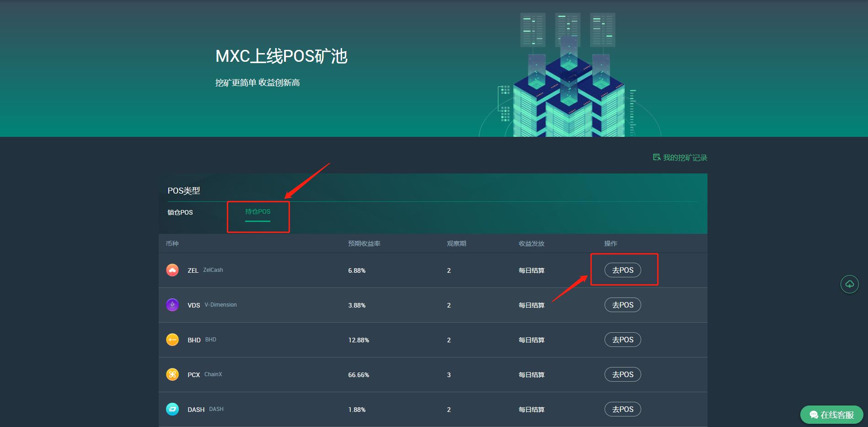
Task: Click the PCX observation period value 3
Action: [x=449, y=375]
